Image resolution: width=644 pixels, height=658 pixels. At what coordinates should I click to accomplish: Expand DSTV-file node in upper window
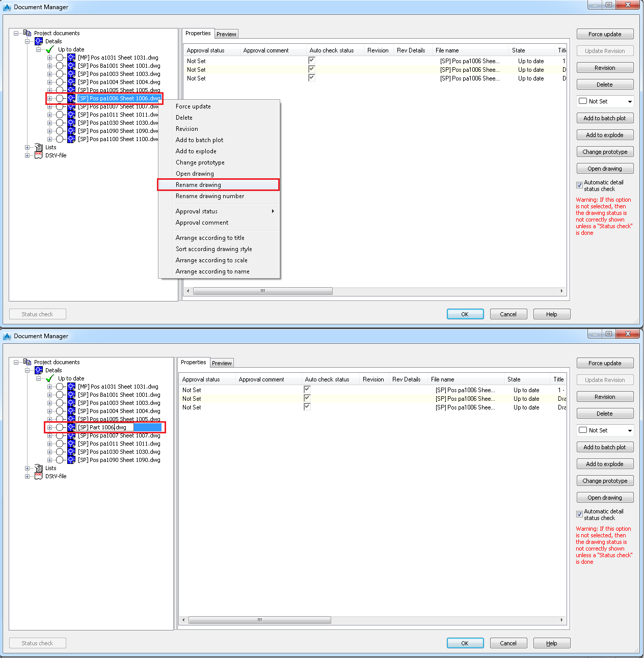(x=28, y=155)
